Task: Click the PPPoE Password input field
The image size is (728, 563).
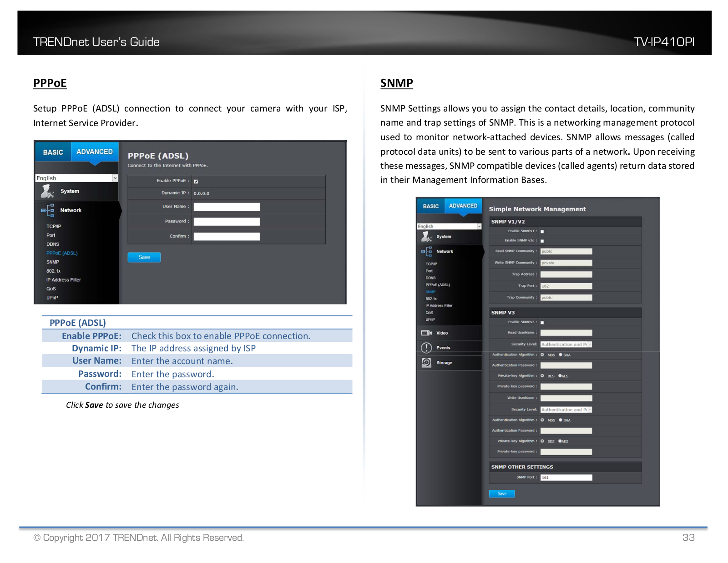Action: click(x=227, y=222)
